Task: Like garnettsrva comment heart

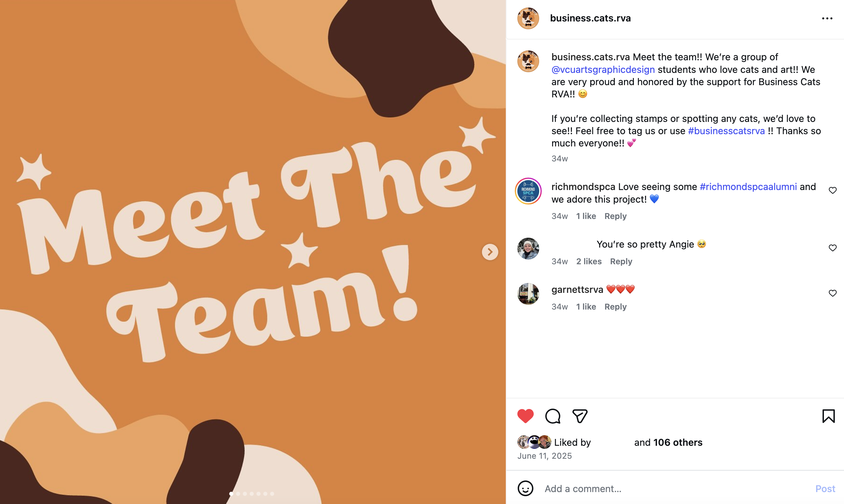Action: point(832,293)
